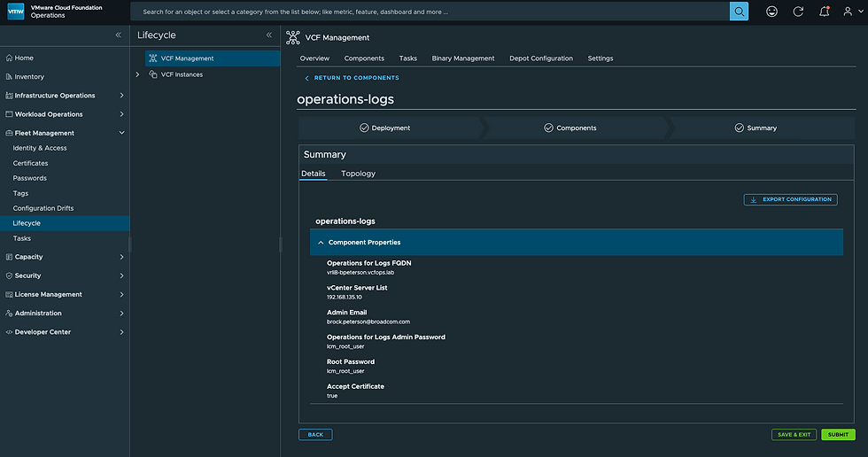This screenshot has height=457, width=868.
Task: Collapse the Lifecycle panel double-chevron
Action: [268, 35]
